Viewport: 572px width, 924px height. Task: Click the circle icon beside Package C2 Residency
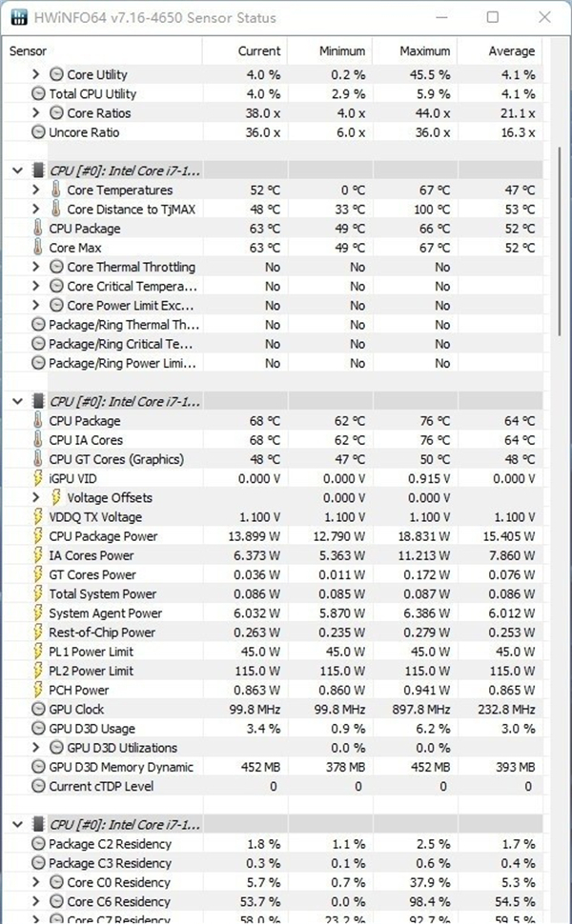pos(38,844)
